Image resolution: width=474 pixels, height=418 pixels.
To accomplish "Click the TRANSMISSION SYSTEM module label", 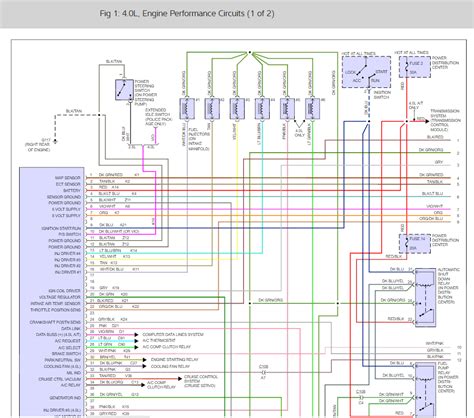I will 446,120.
